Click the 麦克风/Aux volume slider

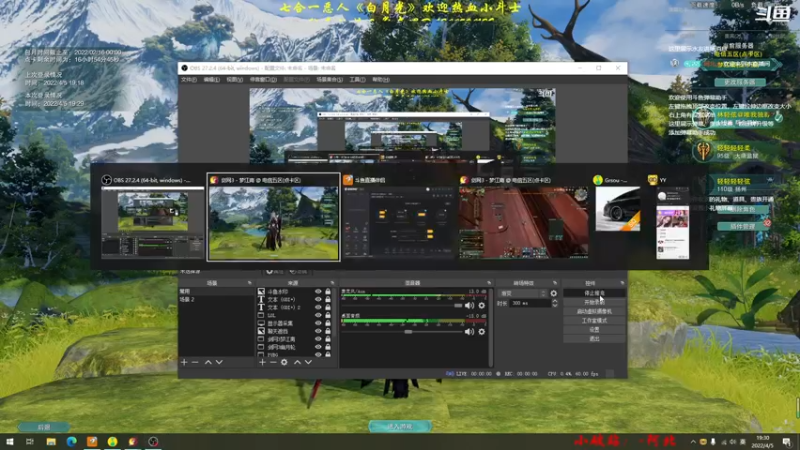coord(402,306)
